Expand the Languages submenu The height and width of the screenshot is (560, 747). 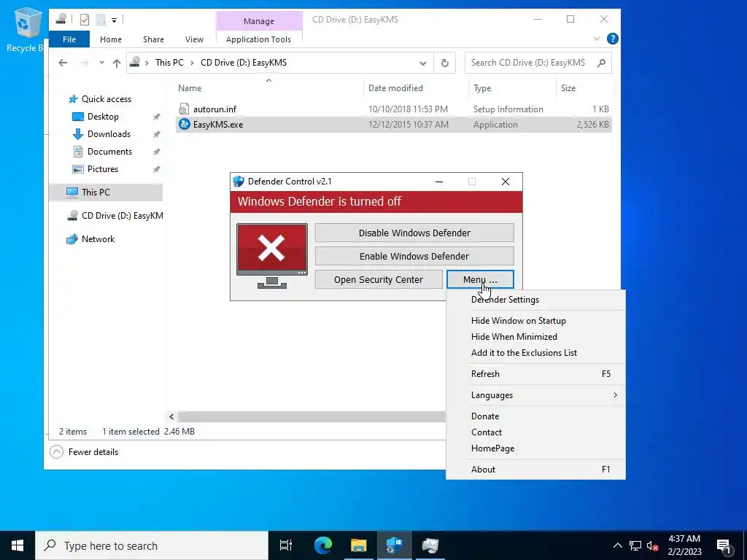[536, 395]
